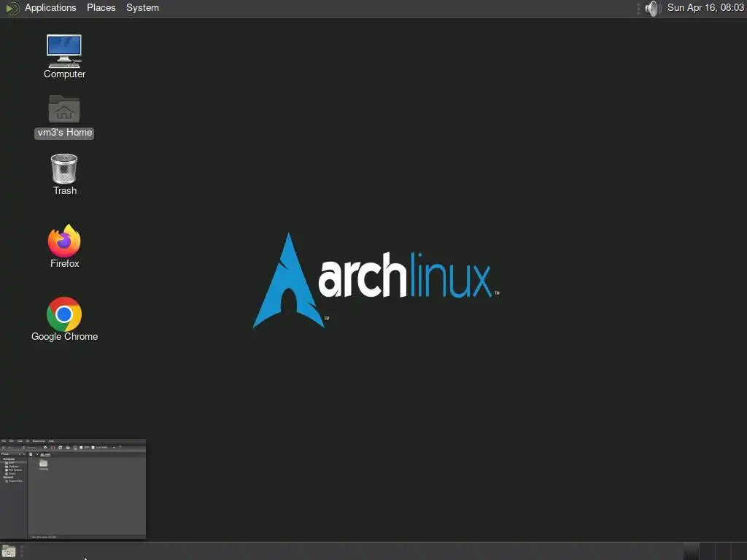Click the volume speaker icon
Viewport: 747px width, 560px height.
[651, 8]
